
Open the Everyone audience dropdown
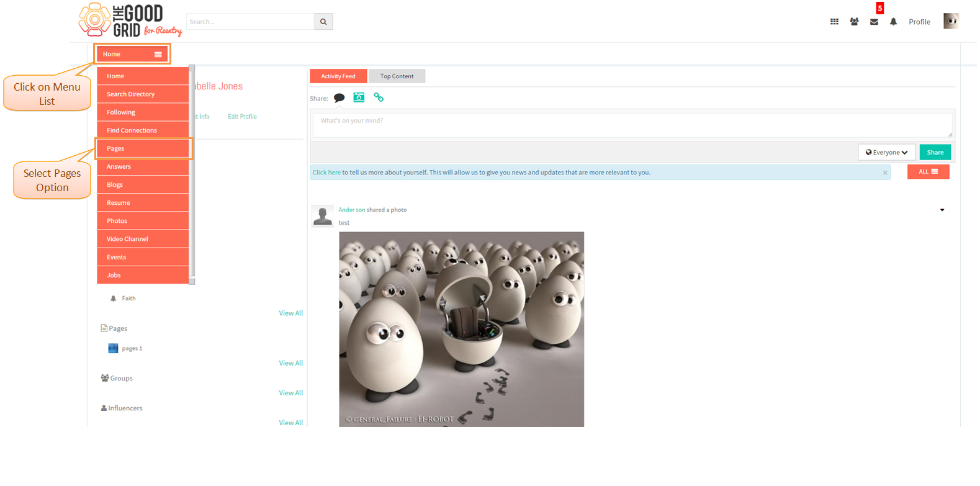[x=886, y=152]
